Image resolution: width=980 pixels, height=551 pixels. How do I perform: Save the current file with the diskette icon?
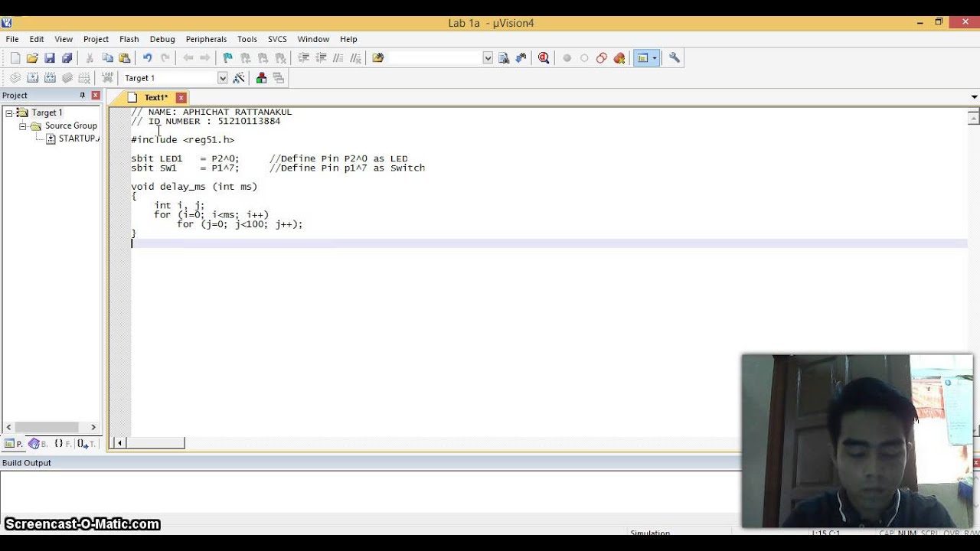50,58
